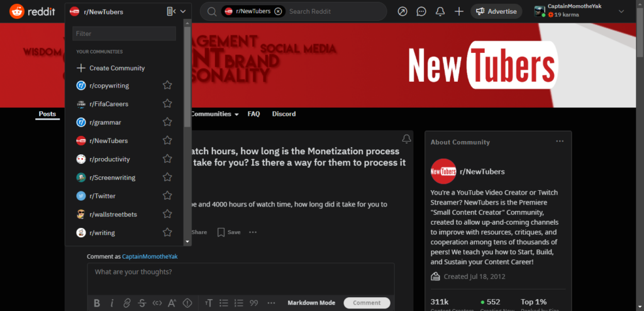Favorite r/NewTubers with its star
Image resolution: width=644 pixels, height=311 pixels.
point(167,140)
